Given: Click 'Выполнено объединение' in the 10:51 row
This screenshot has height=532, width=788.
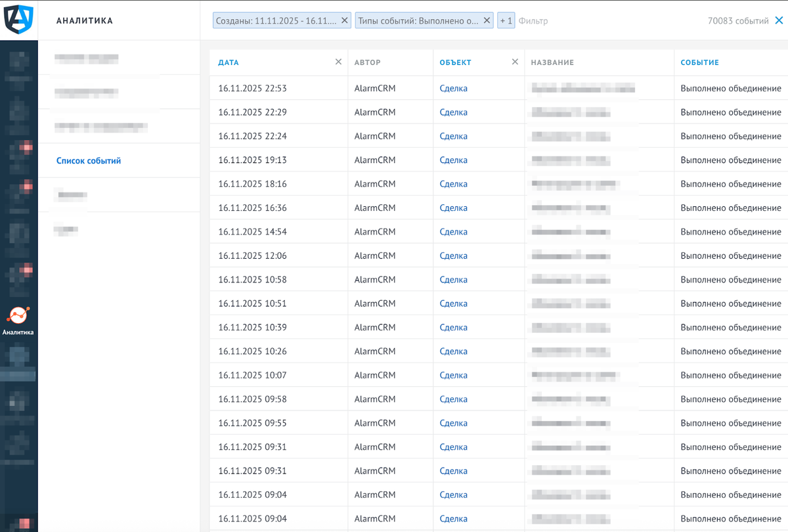Looking at the screenshot, I should point(731,303).
